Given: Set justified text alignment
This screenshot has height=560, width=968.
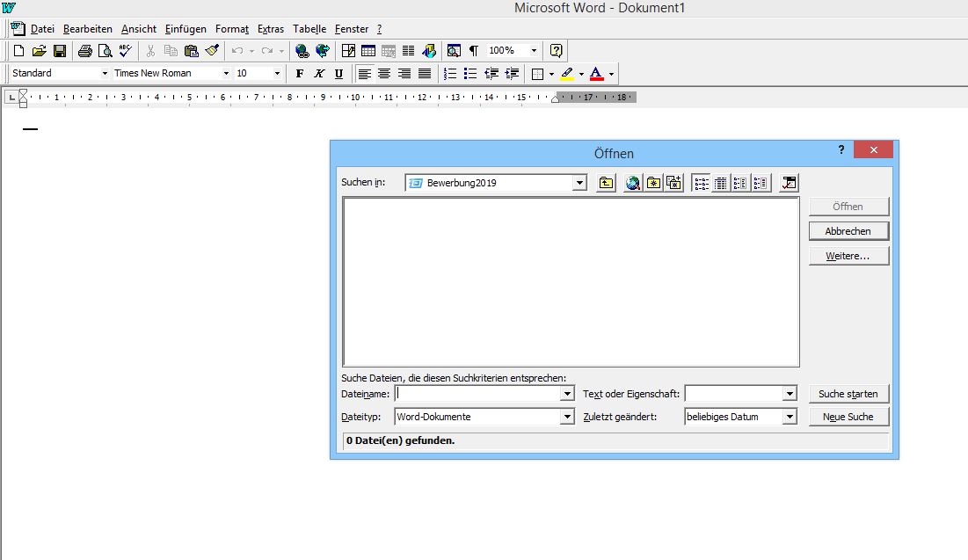Looking at the screenshot, I should coord(425,74).
